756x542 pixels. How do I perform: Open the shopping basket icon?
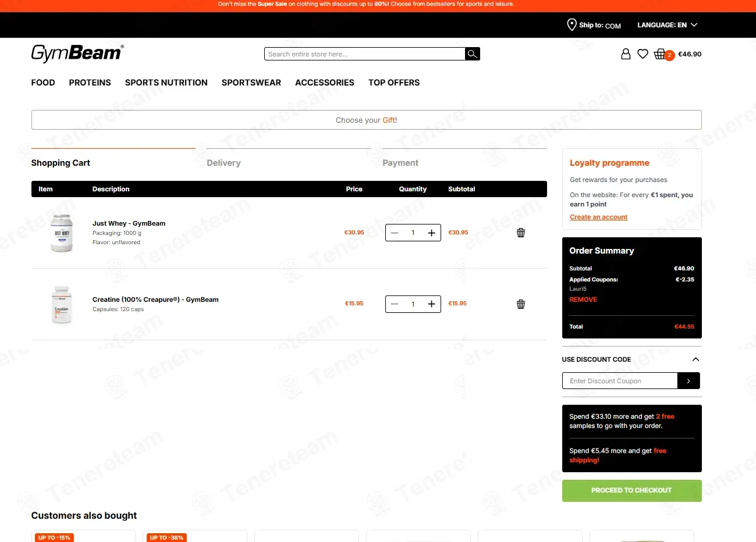tap(660, 54)
